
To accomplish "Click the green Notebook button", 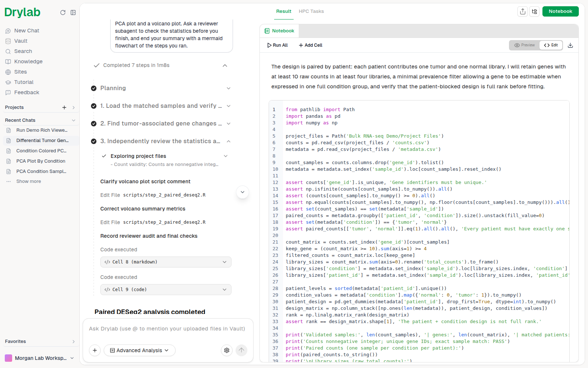I will point(560,11).
